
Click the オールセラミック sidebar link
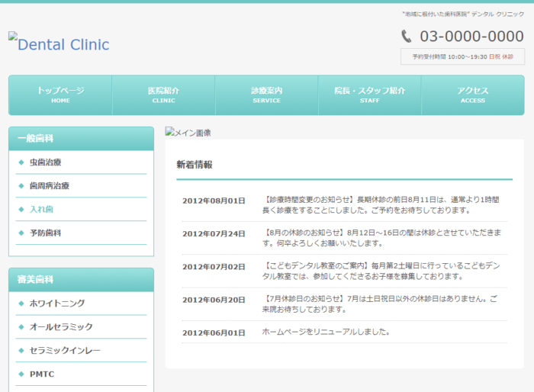pos(61,327)
